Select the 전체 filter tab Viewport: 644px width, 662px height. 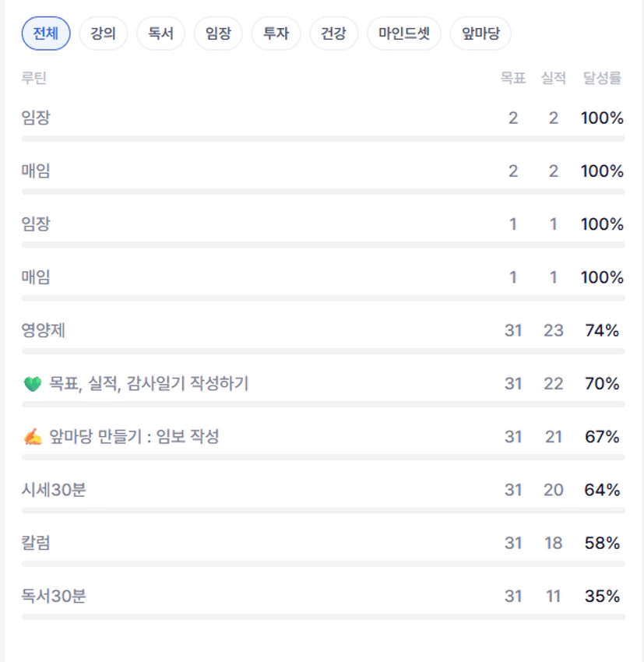click(46, 33)
